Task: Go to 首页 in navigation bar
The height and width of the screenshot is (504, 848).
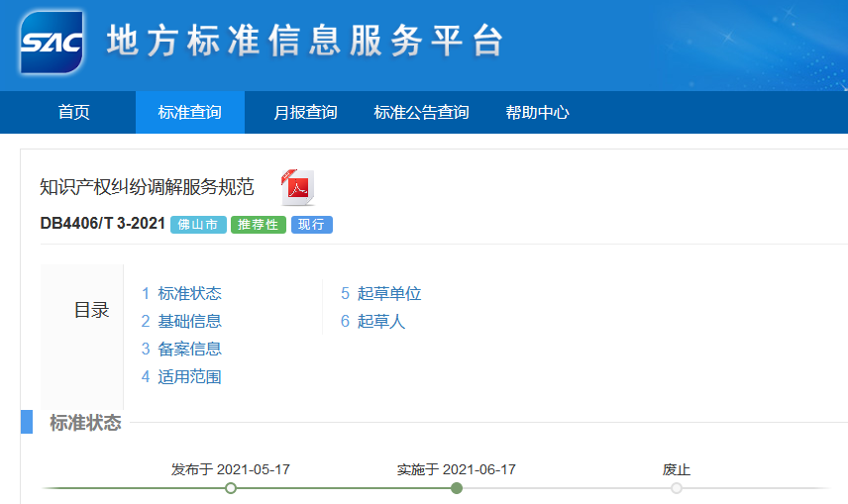Action: tap(73, 113)
